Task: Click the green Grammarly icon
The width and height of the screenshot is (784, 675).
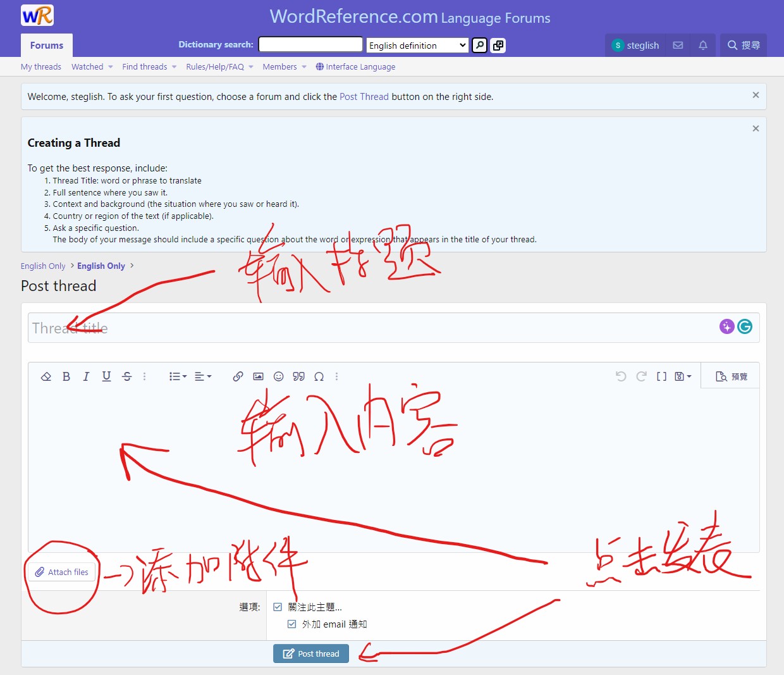Action: (x=745, y=326)
